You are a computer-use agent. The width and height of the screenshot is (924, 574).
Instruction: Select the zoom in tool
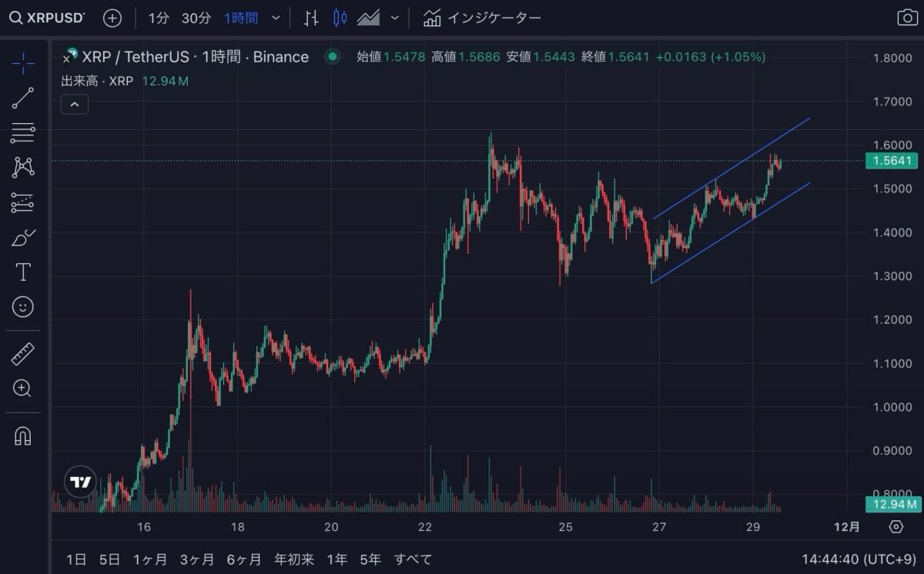click(23, 389)
